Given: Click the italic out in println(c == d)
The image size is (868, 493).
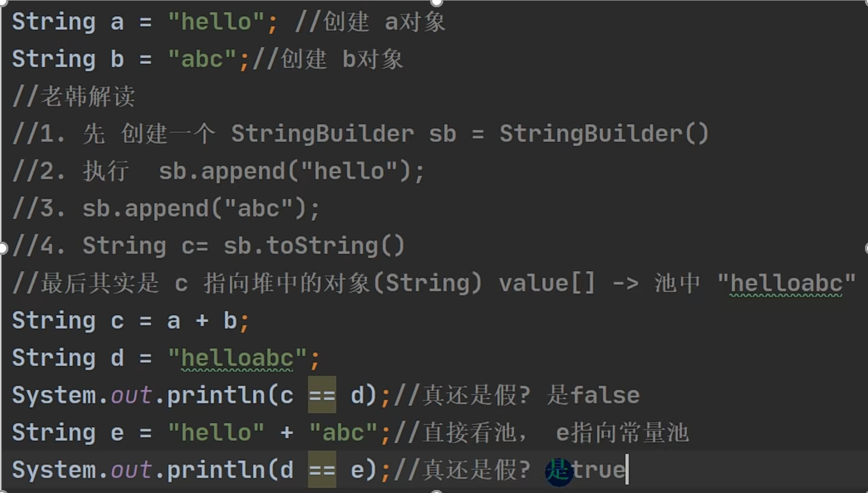Looking at the screenshot, I should [131, 396].
